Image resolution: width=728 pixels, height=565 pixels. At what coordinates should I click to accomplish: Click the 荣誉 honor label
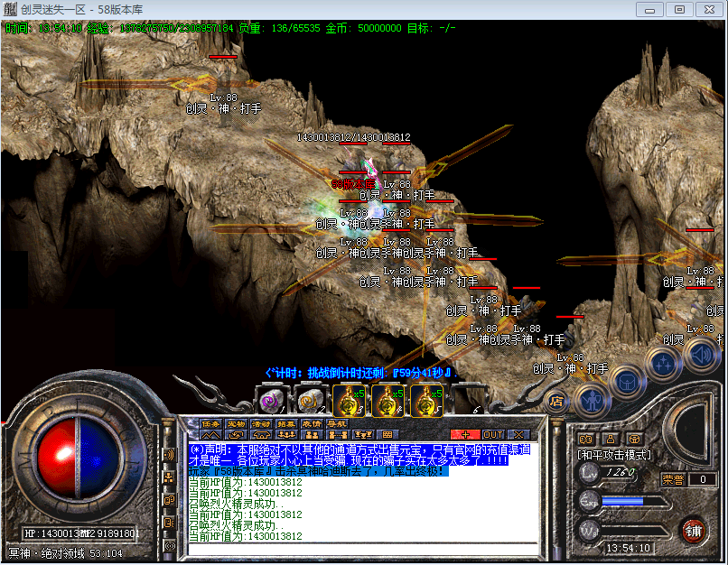tap(673, 479)
